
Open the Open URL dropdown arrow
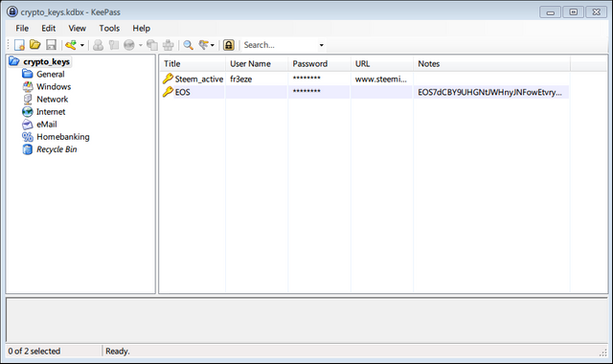(x=141, y=45)
